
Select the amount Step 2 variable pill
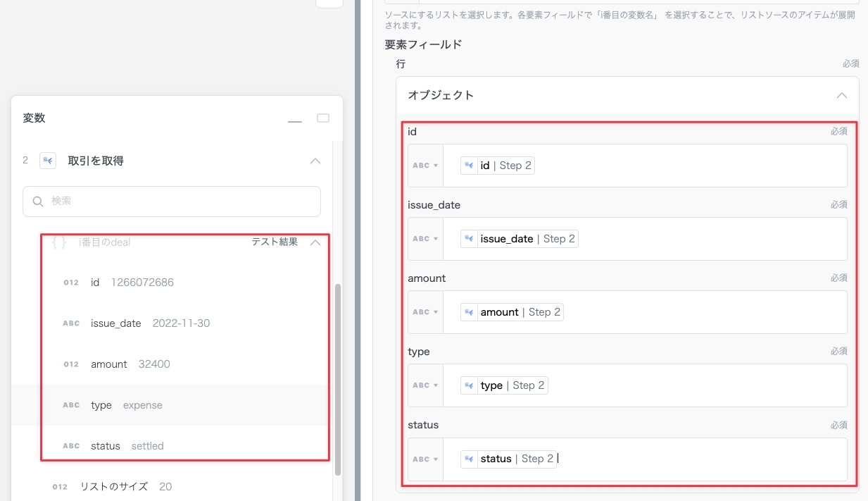pos(512,312)
